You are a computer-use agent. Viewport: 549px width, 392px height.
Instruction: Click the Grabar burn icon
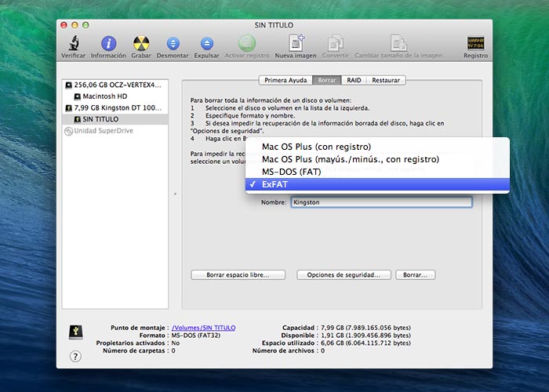(141, 43)
